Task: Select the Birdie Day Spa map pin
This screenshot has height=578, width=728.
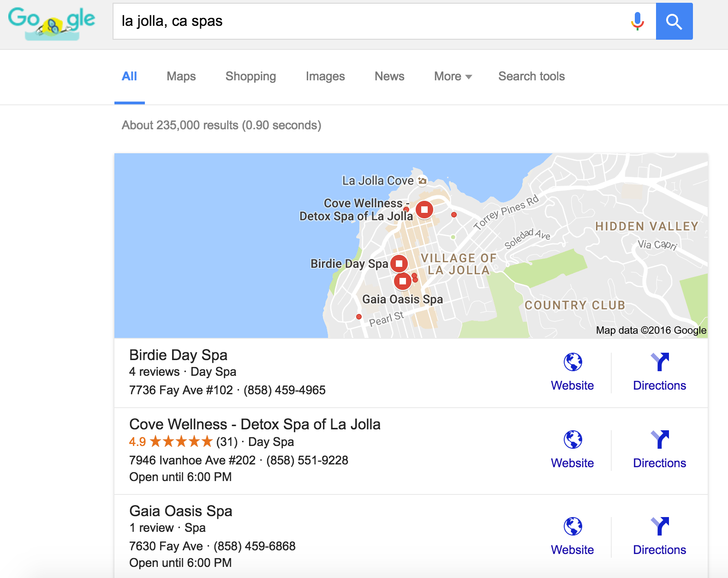Action: click(x=399, y=264)
